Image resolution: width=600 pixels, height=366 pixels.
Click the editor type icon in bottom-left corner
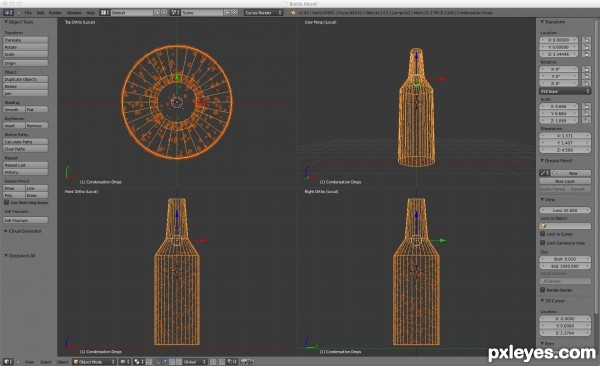point(8,362)
